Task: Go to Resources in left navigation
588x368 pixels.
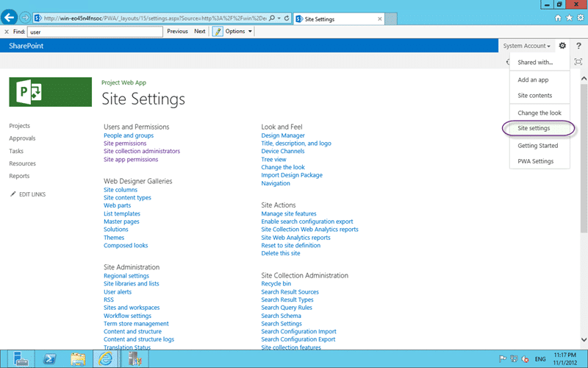Action: (x=23, y=163)
